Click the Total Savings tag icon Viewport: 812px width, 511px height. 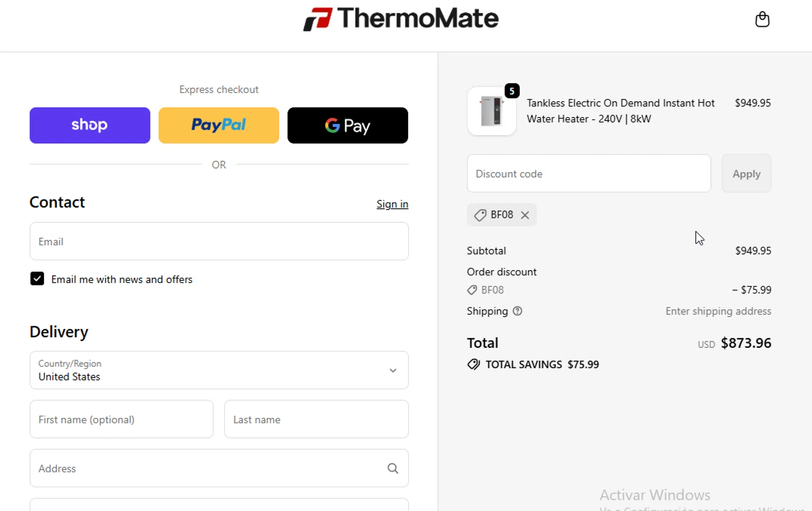click(474, 364)
